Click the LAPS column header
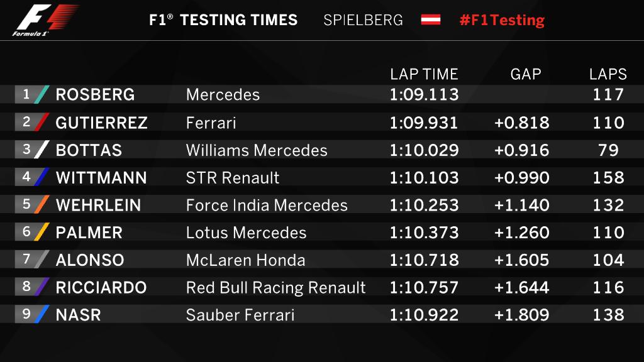Screen dimensions: 644x362 pyautogui.click(x=608, y=74)
